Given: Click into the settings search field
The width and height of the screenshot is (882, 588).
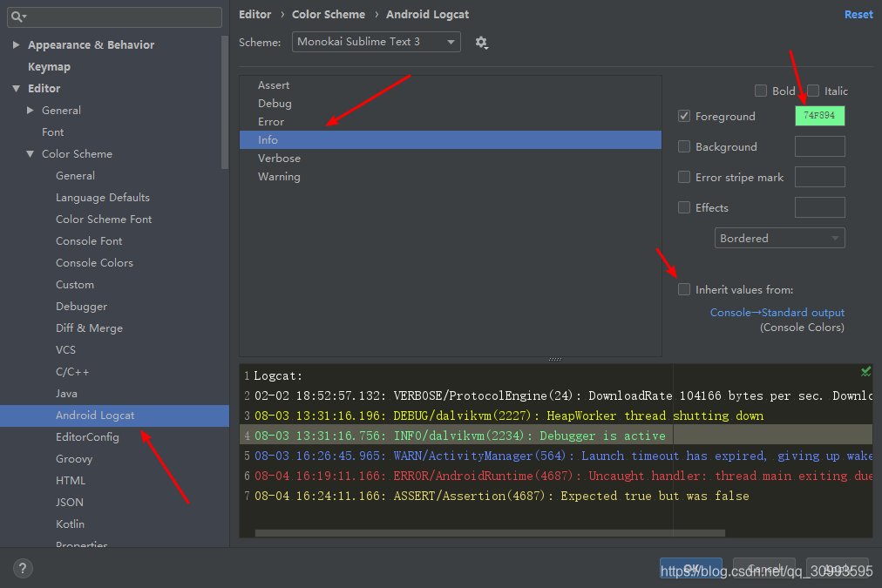Looking at the screenshot, I should 115,17.
